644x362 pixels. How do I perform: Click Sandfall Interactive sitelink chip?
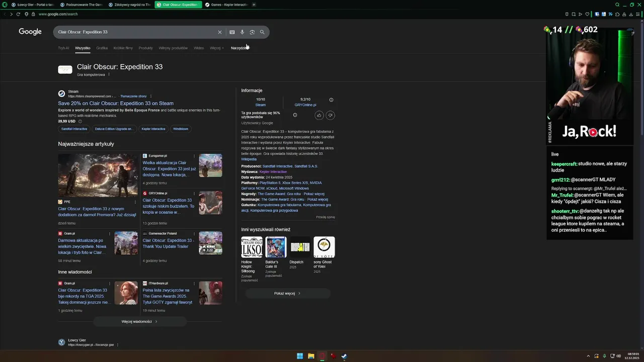tap(74, 129)
